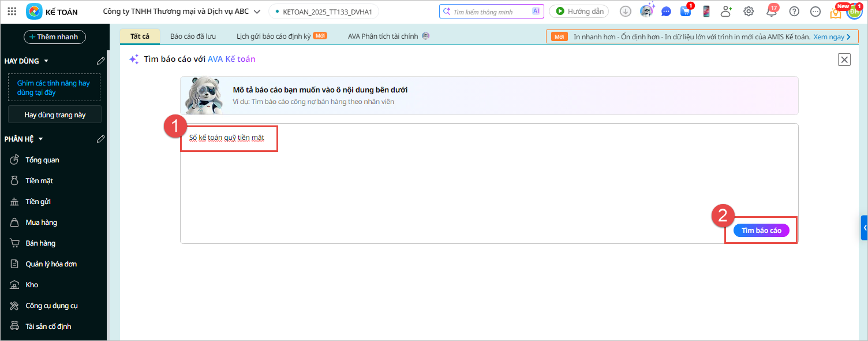Image resolution: width=868 pixels, height=341 pixels.
Task: Open the shopping cart icon
Action: (686, 11)
